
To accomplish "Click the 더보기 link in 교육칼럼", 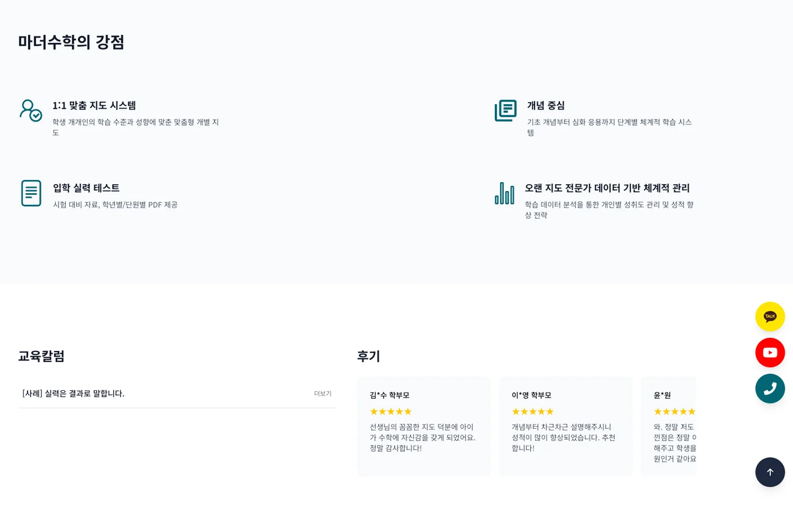I will 323,393.
